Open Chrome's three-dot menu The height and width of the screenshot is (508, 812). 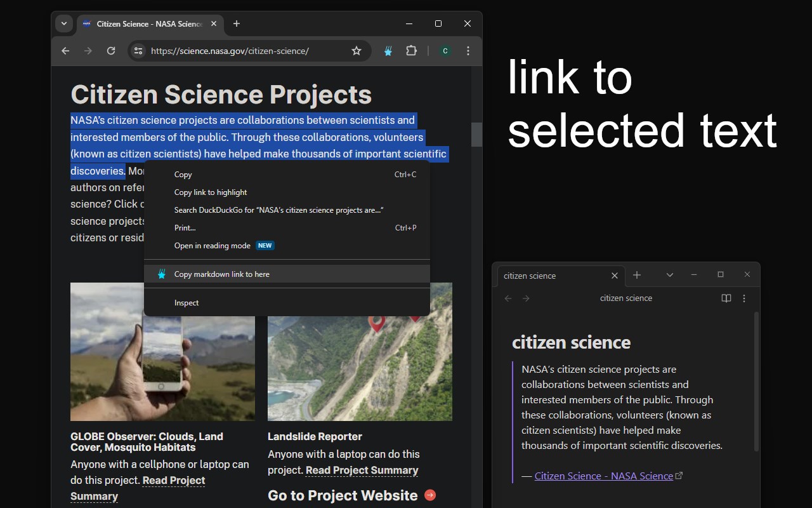coord(468,51)
